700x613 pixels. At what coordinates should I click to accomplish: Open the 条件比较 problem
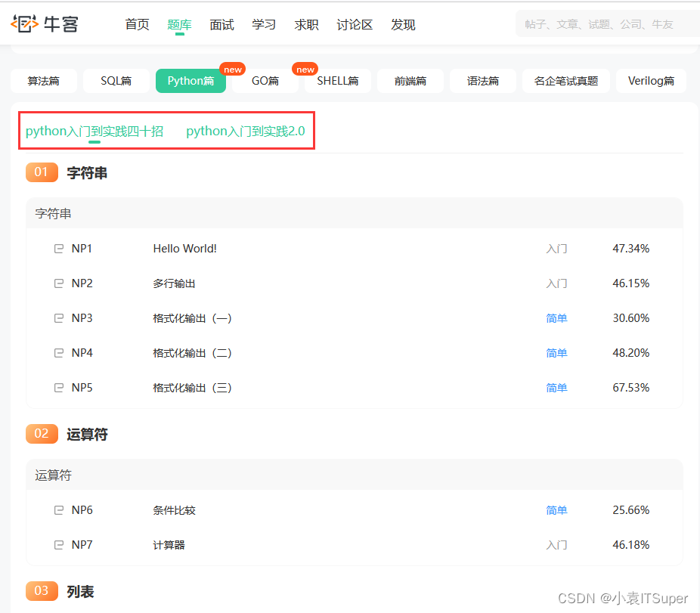(x=174, y=510)
